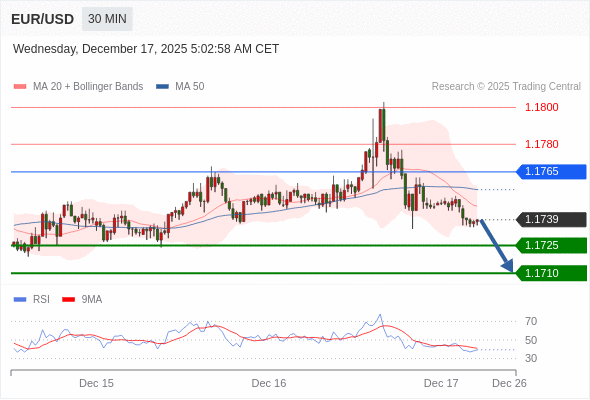This screenshot has height=400, width=590.
Task: Click the blue 1.1765 pivot tag
Action: coord(551,172)
